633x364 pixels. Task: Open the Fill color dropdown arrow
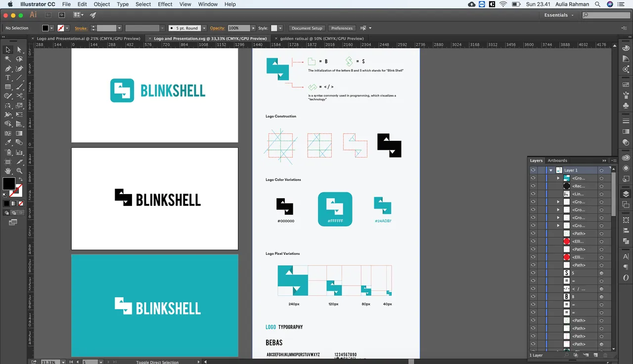coord(52,28)
